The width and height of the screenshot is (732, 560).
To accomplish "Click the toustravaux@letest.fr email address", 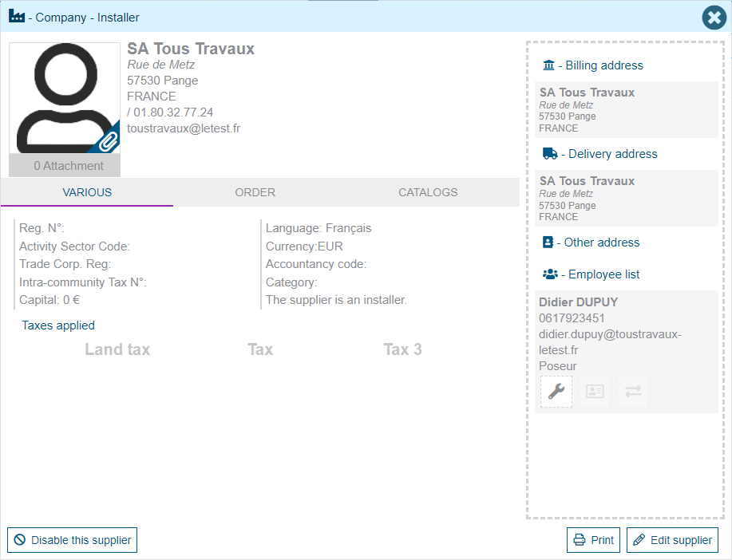I will (x=184, y=128).
